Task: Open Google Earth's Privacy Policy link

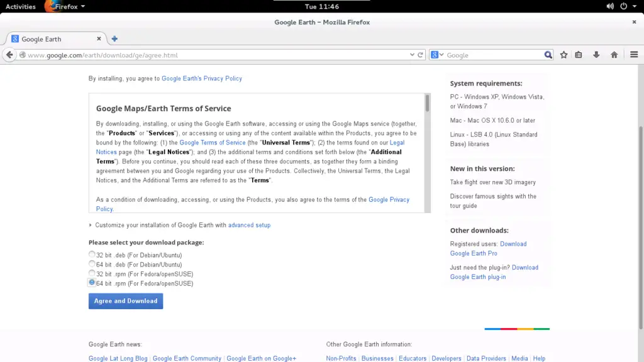Action: 202,79
